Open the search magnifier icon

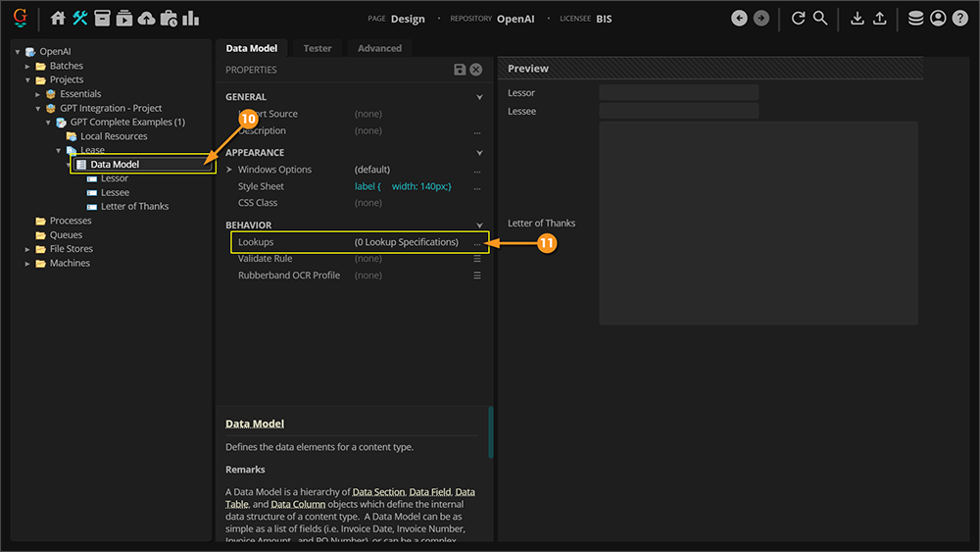(820, 19)
